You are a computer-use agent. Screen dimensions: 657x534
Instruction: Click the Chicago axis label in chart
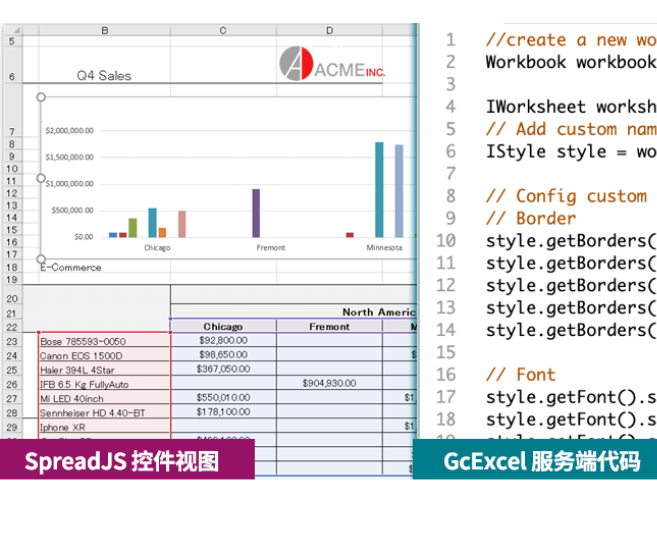click(x=157, y=248)
